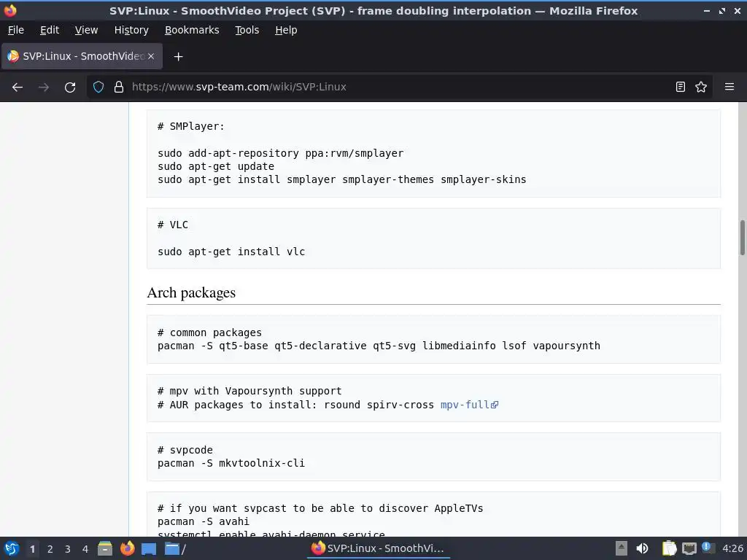Open the root folder taskbar shortcut
Image resolution: width=747 pixels, height=560 pixels.
175,548
